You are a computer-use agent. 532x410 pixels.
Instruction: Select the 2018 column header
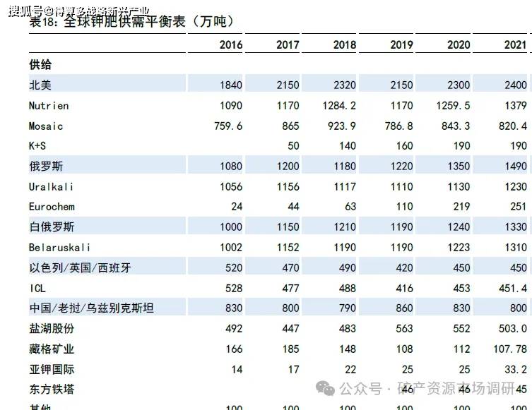(x=345, y=44)
